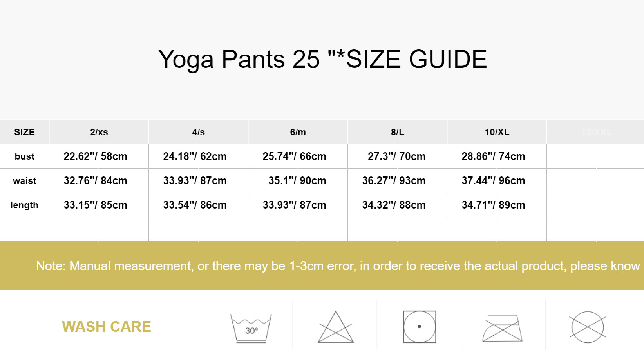
Task: Click the faded 12/XXL column header
Action: (x=597, y=132)
